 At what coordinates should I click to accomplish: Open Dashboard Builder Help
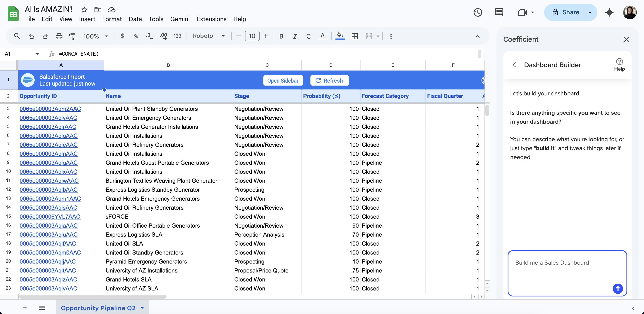(x=619, y=65)
